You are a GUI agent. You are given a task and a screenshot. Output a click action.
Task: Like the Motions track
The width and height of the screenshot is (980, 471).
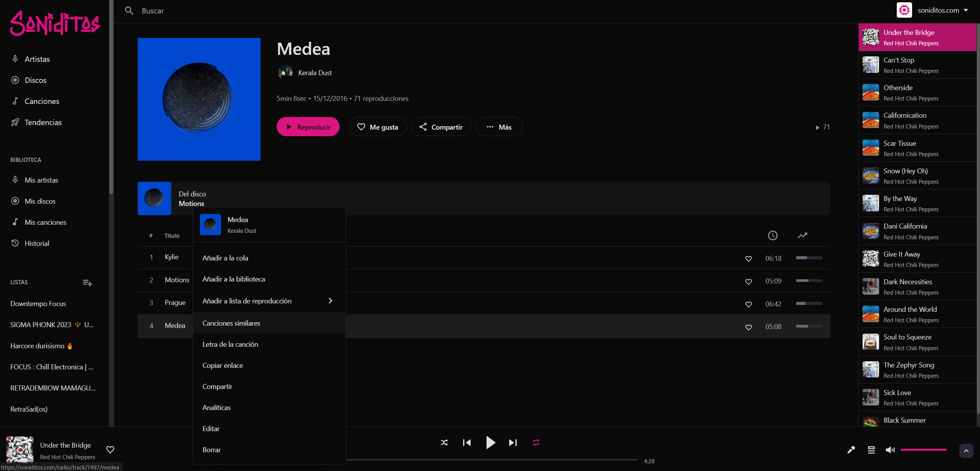[x=748, y=282]
